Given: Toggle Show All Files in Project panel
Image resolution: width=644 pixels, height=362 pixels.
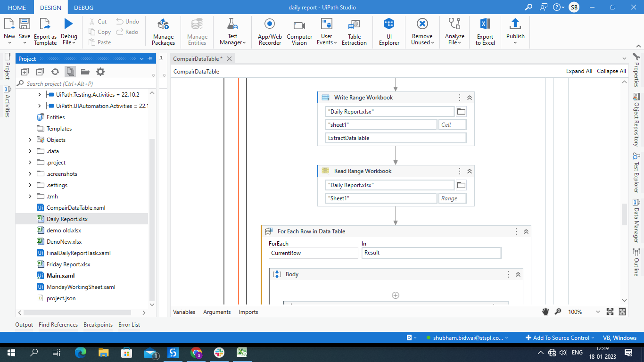Looking at the screenshot, I should click(70, 72).
